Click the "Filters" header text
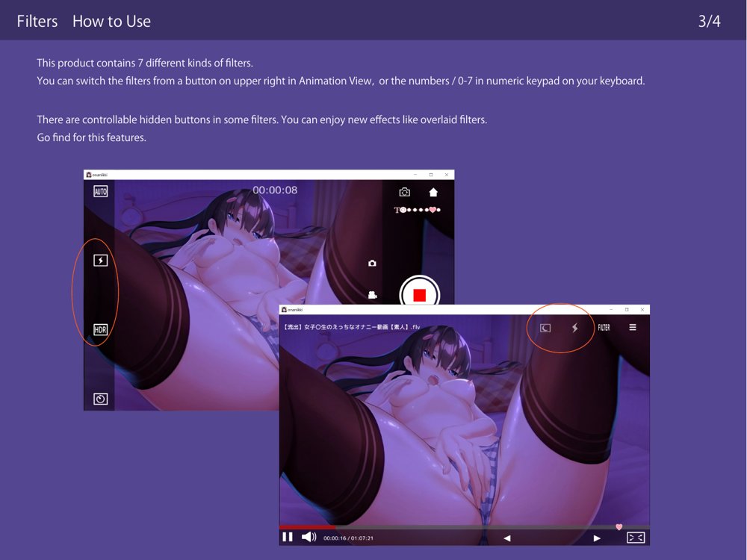Image resolution: width=747 pixels, height=560 pixels. [x=37, y=21]
